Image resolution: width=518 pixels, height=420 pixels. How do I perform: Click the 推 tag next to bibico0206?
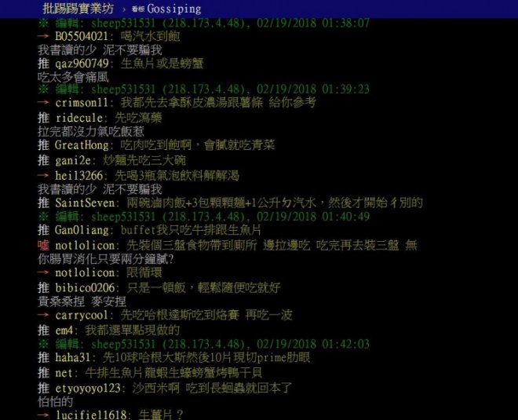point(44,288)
